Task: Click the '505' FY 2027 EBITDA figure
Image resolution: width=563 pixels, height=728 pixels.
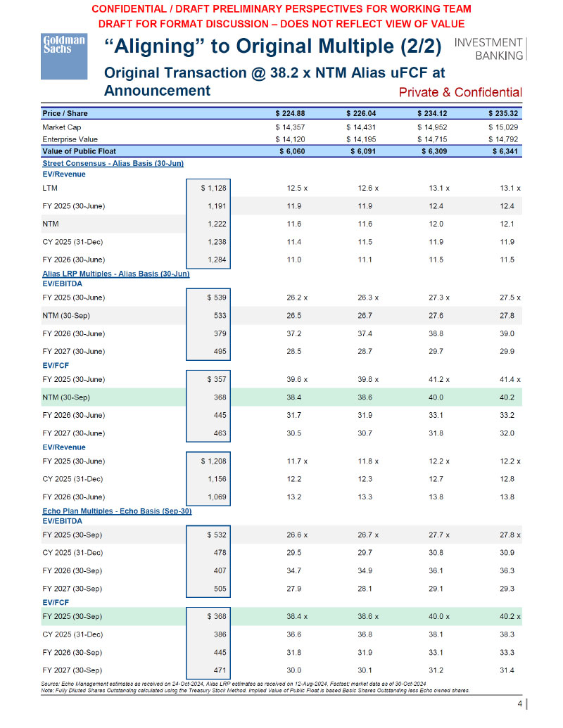Action: [x=220, y=589]
